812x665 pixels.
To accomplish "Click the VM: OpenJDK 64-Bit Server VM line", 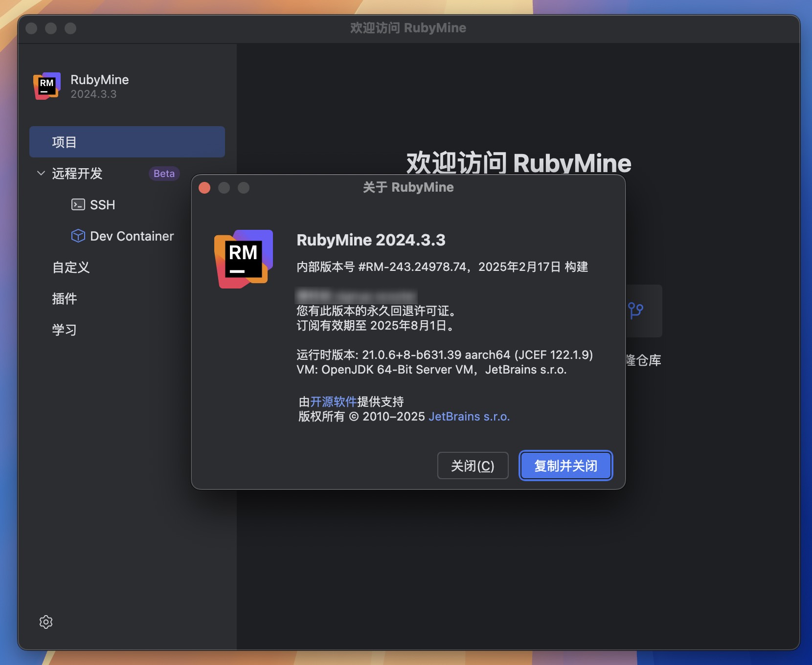I will [431, 370].
